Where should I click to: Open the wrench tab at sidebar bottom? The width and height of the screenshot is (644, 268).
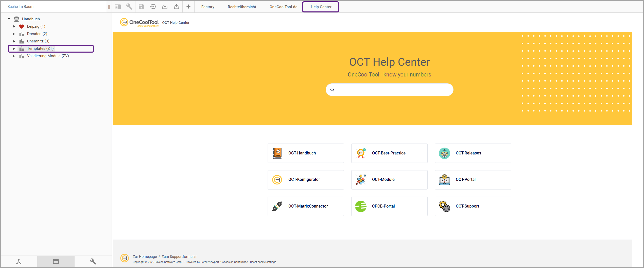93,262
